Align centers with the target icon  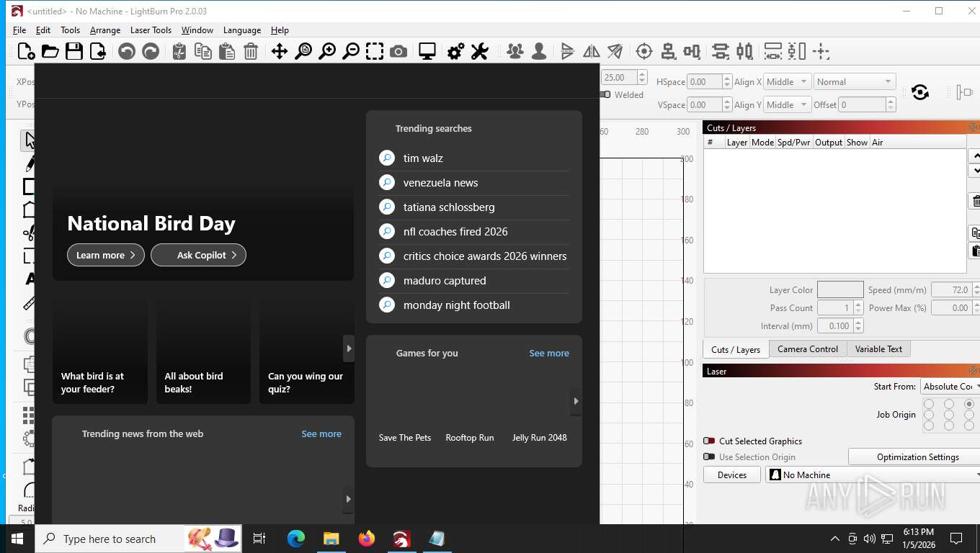click(x=644, y=51)
